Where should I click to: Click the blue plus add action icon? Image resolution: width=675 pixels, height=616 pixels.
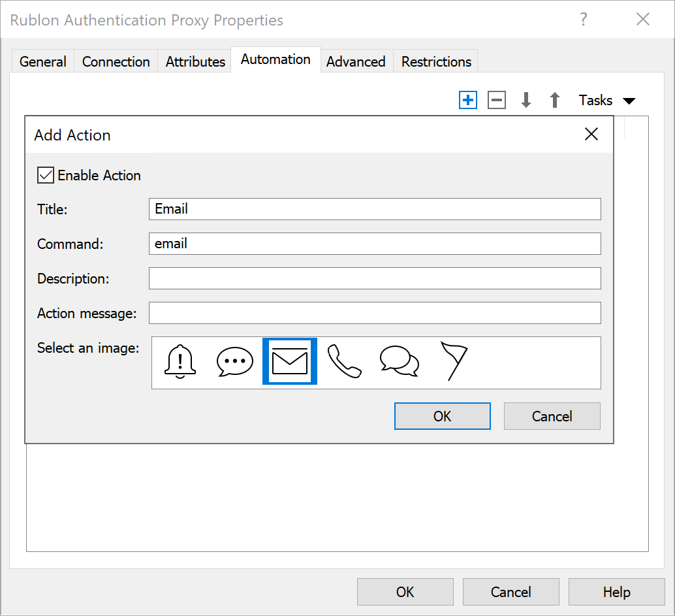coord(468,100)
